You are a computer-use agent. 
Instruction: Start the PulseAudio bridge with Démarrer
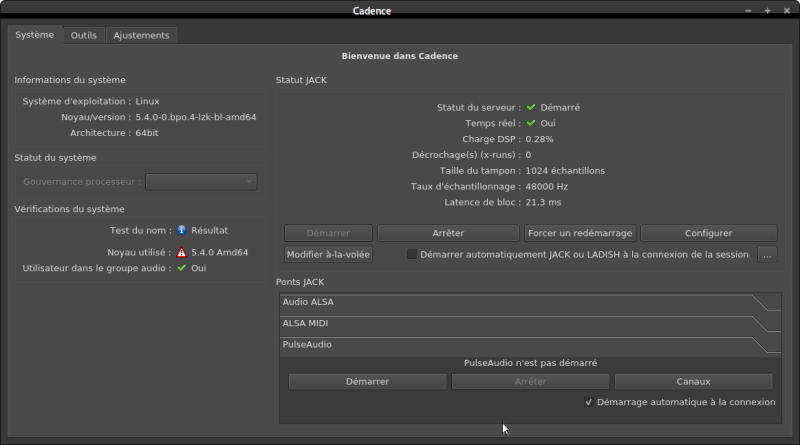point(367,381)
